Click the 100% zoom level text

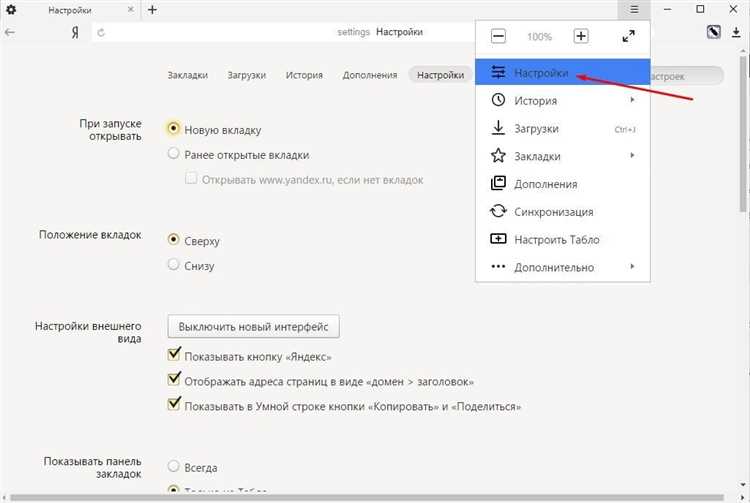[539, 36]
